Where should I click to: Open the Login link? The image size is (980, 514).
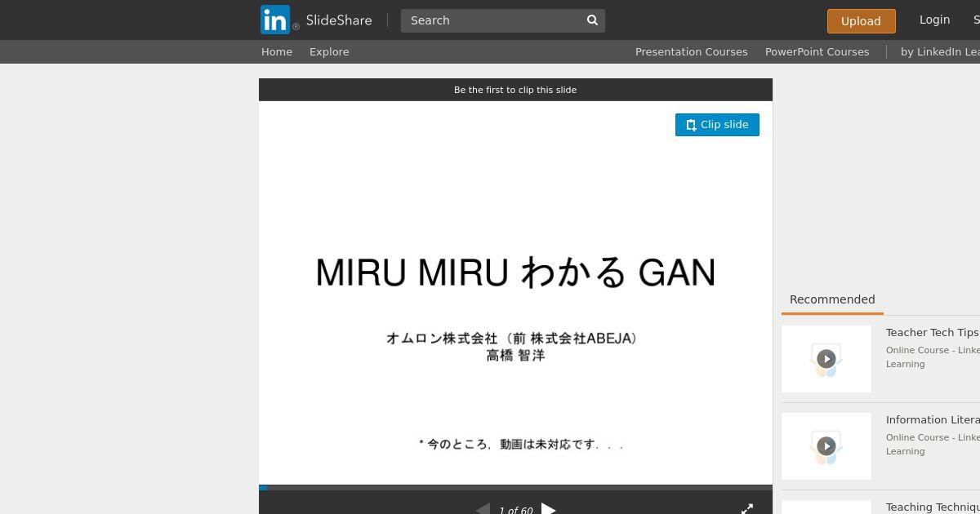[934, 20]
